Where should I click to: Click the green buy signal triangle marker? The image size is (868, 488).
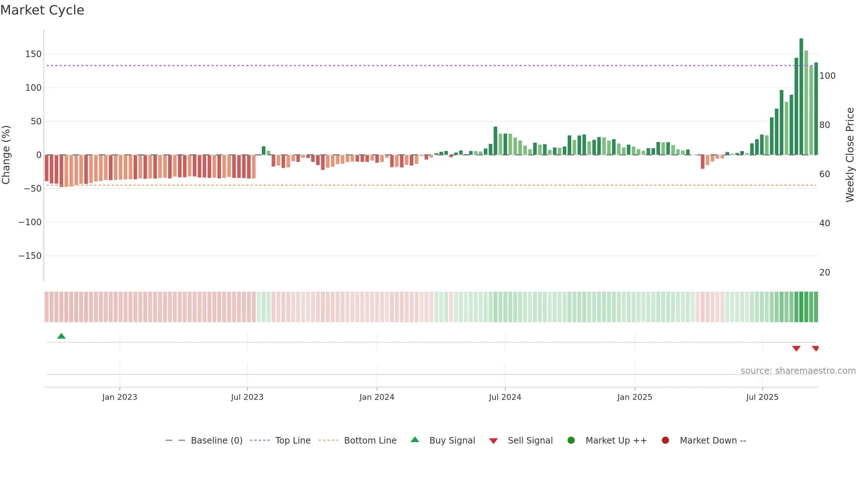click(61, 336)
